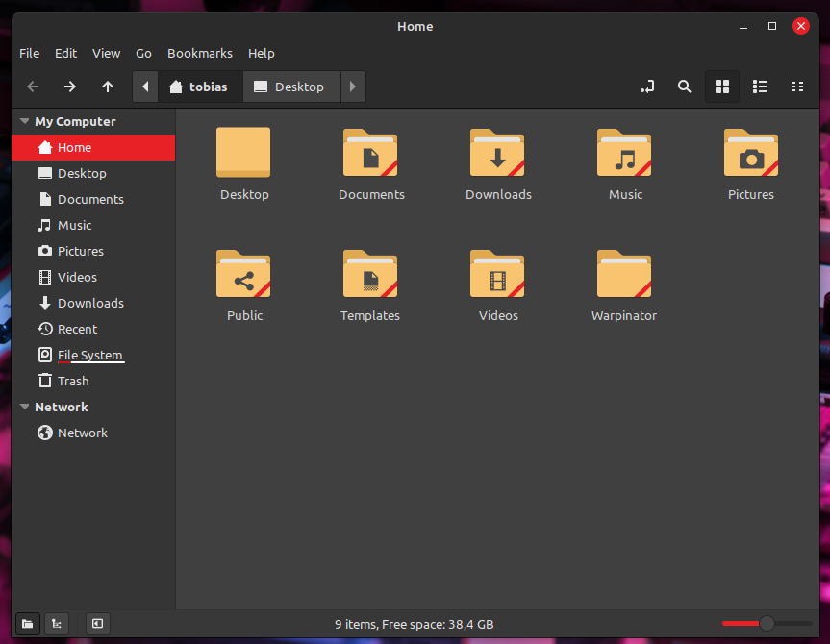The height and width of the screenshot is (644, 830).
Task: Hide the sidebar panel
Action: coord(98,624)
